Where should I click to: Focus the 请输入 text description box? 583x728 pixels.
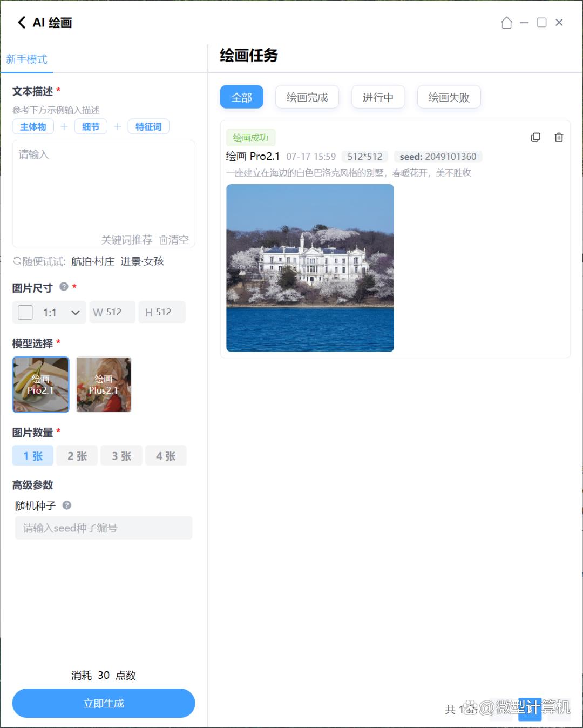tap(104, 193)
